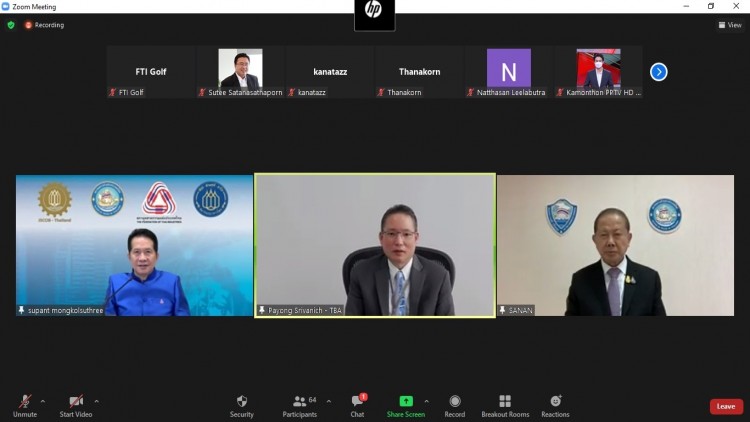Expand video options arrow beside Start Video
The width and height of the screenshot is (750, 422).
click(x=97, y=401)
